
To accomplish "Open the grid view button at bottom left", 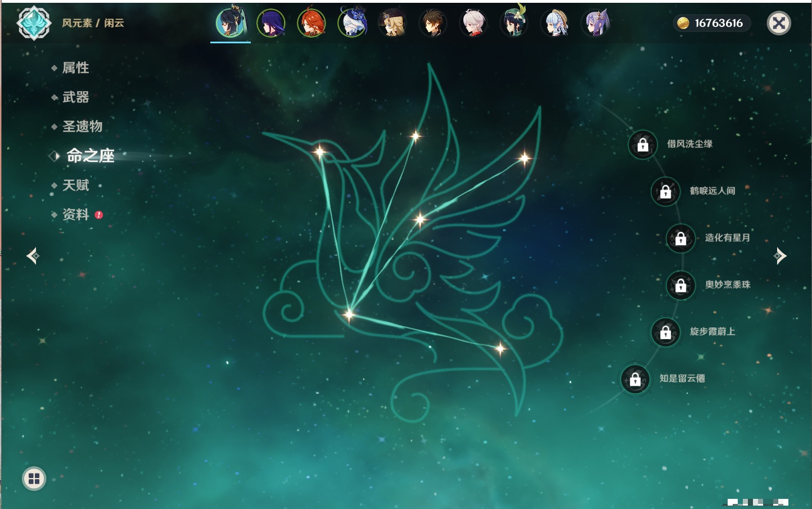I will coord(34,479).
